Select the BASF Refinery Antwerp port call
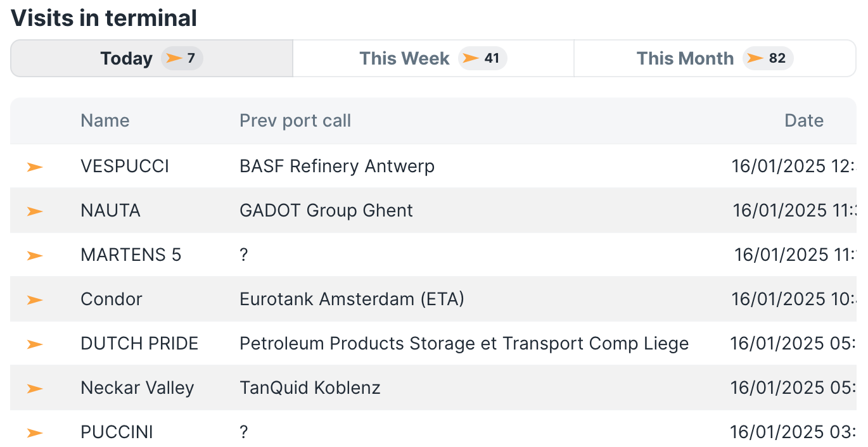The image size is (868, 447). click(337, 167)
